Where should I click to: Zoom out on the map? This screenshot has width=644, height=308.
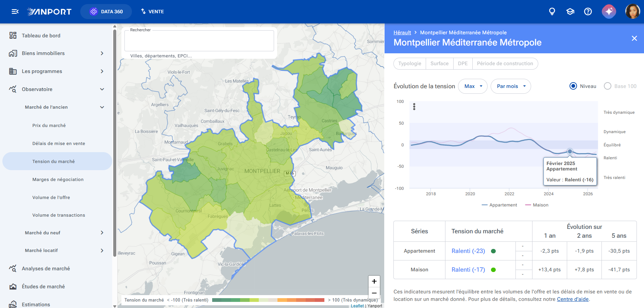[374, 293]
